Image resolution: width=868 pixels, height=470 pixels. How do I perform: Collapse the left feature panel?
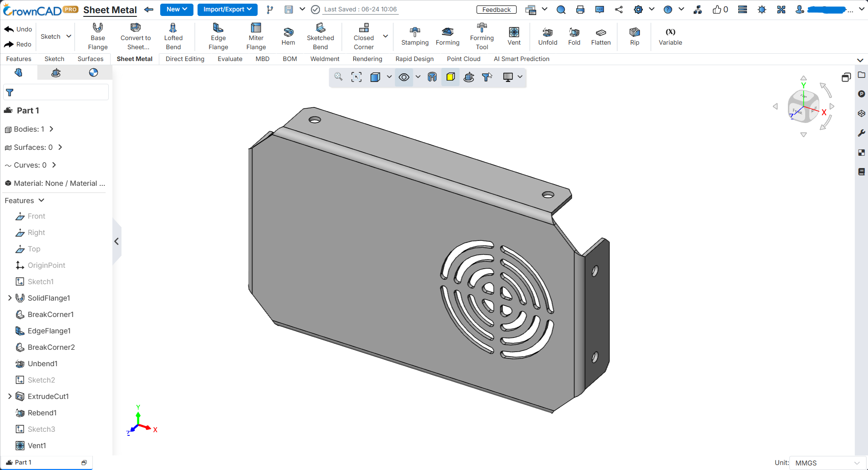coord(117,241)
